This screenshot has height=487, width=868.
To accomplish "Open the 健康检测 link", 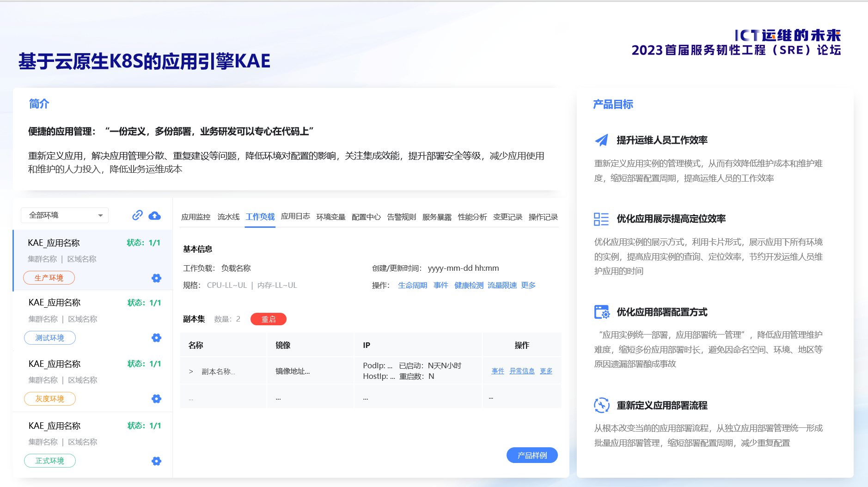I will 469,285.
